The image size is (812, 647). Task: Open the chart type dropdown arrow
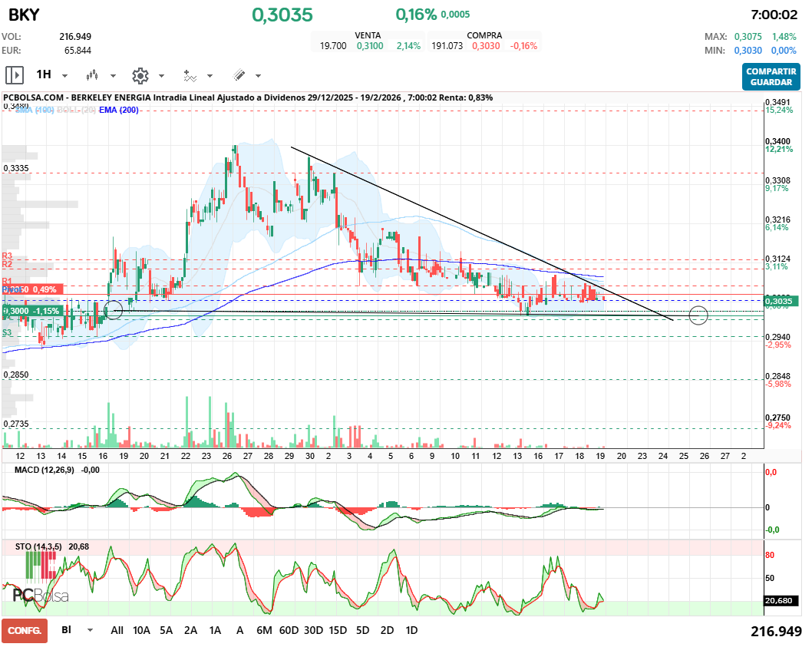[x=113, y=76]
